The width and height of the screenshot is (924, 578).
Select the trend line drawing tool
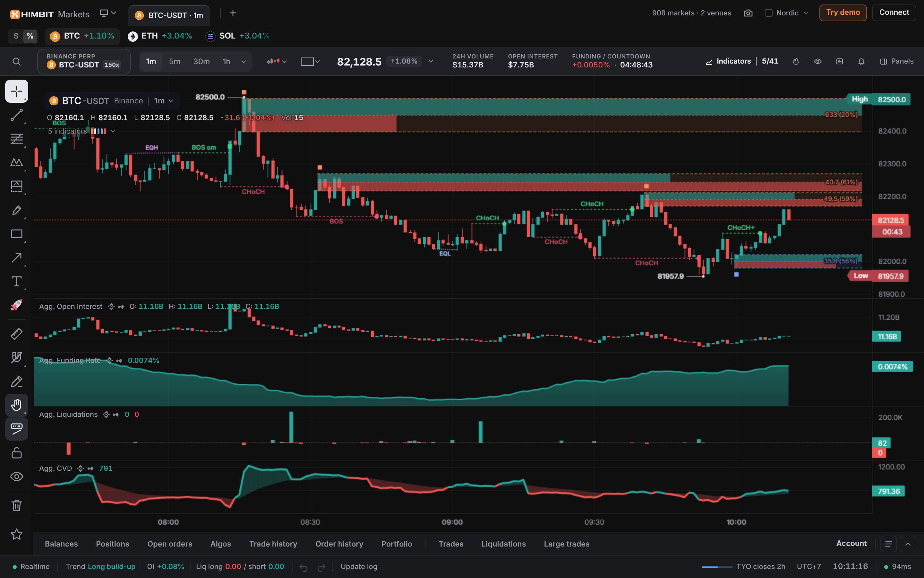click(16, 115)
